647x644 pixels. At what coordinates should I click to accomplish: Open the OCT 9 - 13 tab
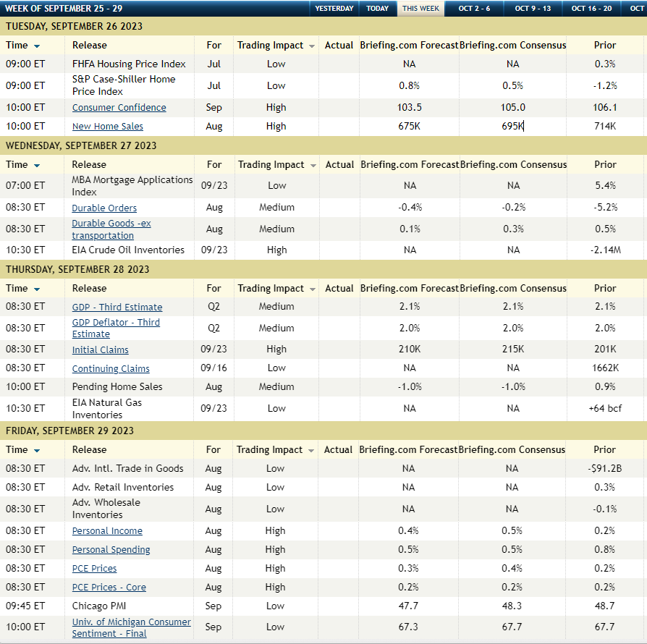click(533, 8)
